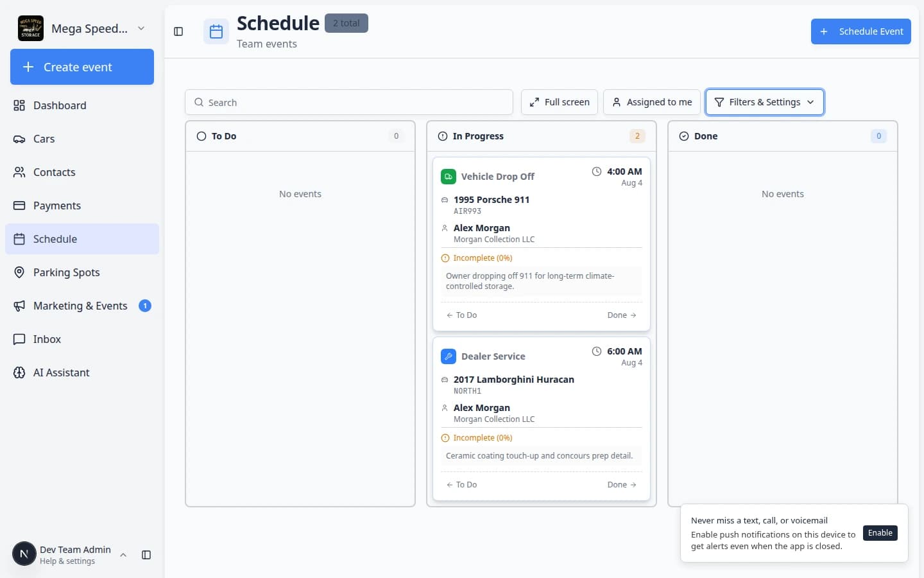Image resolution: width=924 pixels, height=578 pixels.
Task: Click the Dealer Service wrench icon
Action: (449, 356)
